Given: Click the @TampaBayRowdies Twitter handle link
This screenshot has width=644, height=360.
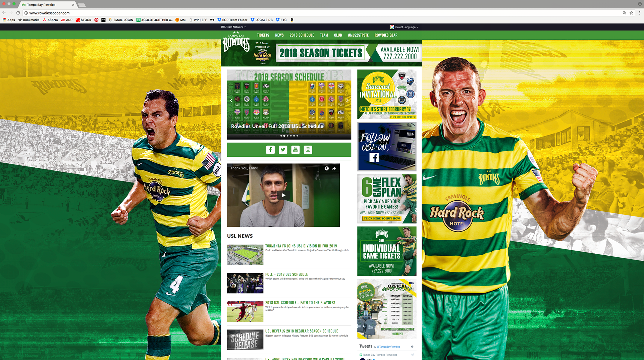Looking at the screenshot, I should tap(388, 347).
